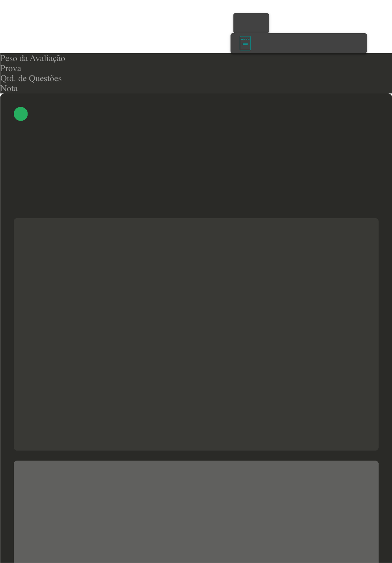Click the small dark box above toolbar
This screenshot has width=392, height=563.
pyautogui.click(x=251, y=23)
